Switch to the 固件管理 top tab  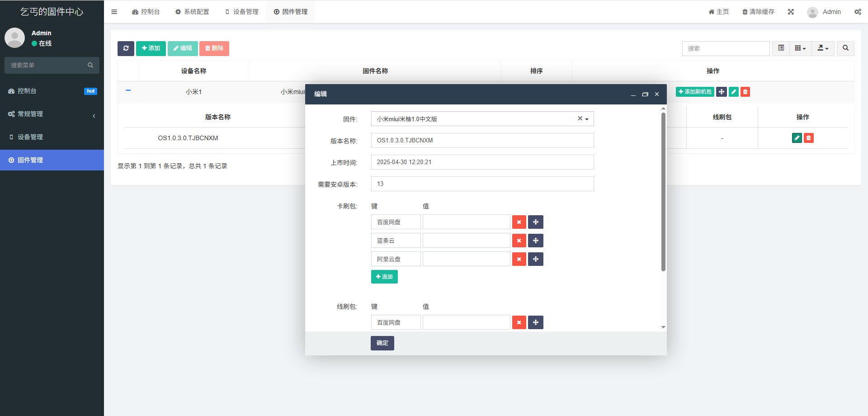point(291,12)
